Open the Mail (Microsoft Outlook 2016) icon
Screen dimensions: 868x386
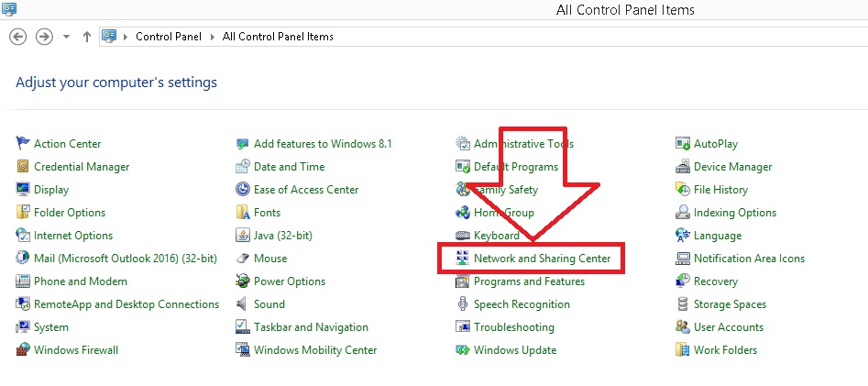(23, 258)
